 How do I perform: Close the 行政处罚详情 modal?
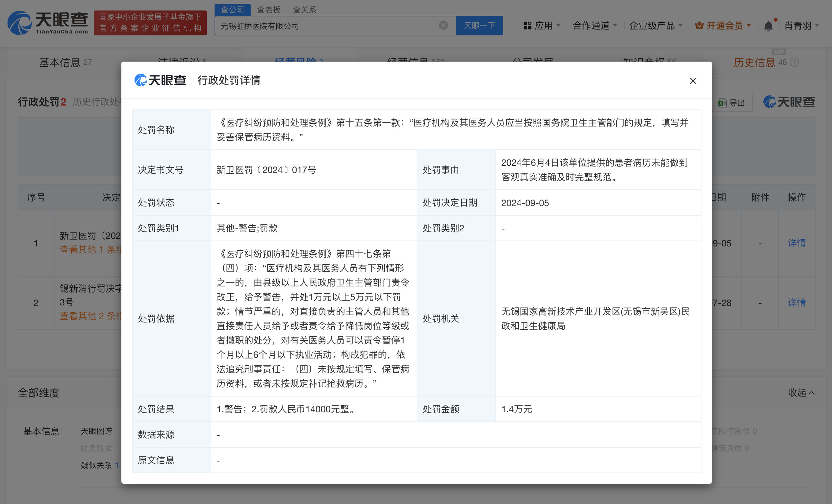point(693,81)
